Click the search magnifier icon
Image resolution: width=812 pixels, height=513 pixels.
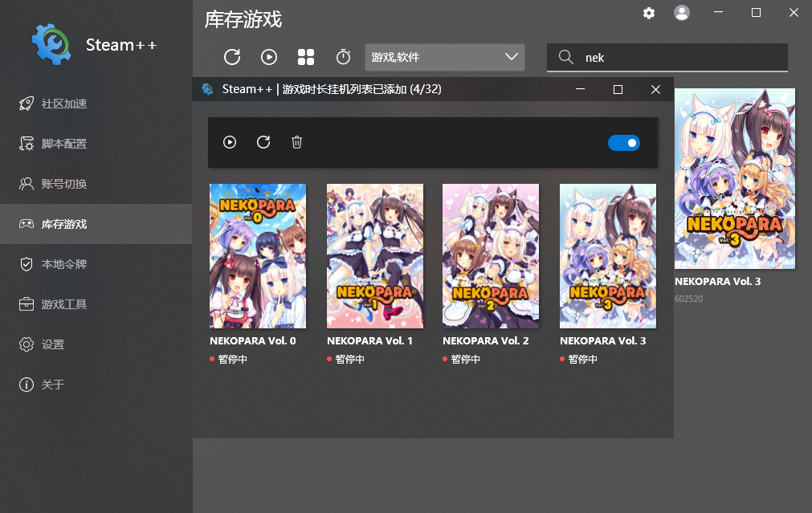coord(566,57)
